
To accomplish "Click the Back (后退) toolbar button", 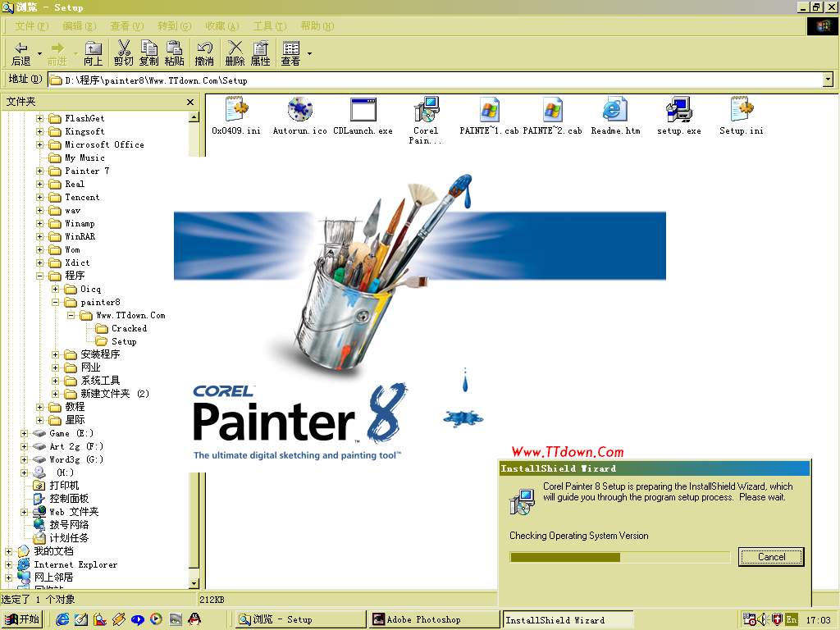I will (21, 53).
